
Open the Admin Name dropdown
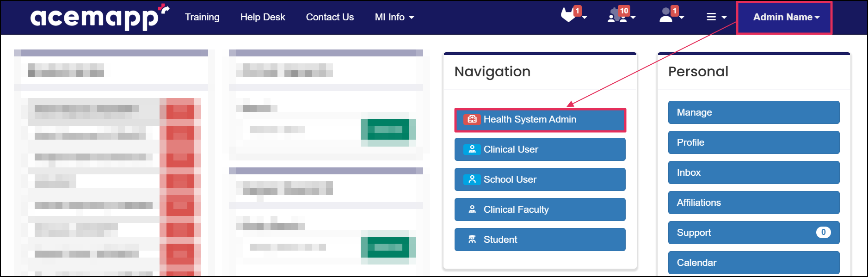pyautogui.click(x=783, y=16)
